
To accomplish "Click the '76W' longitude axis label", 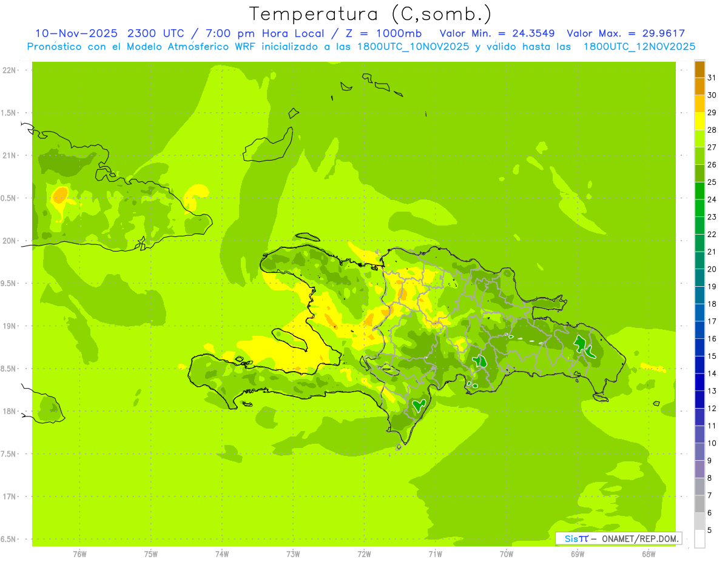I will point(79,554).
